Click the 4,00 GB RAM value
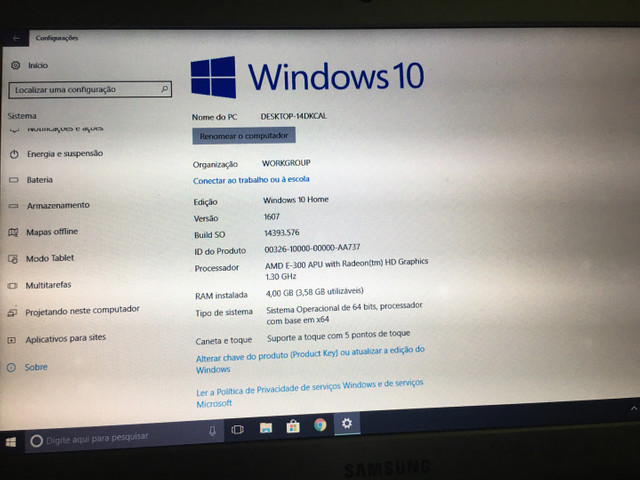 315,292
